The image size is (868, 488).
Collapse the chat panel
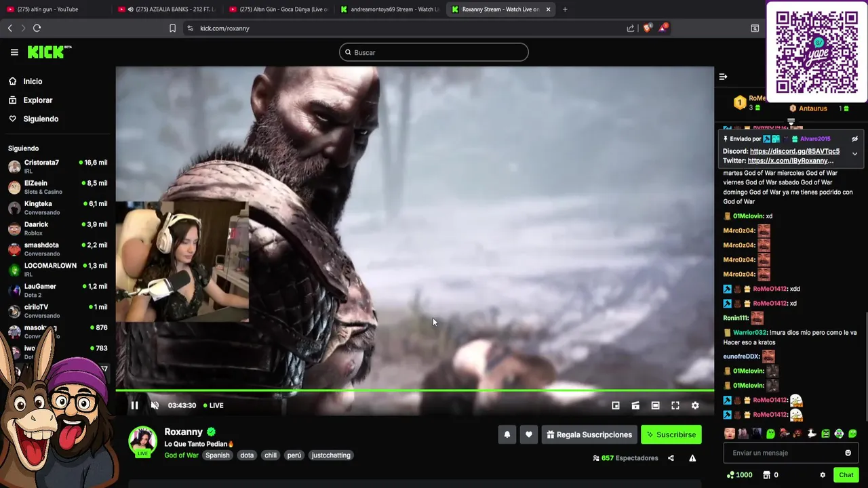(723, 77)
